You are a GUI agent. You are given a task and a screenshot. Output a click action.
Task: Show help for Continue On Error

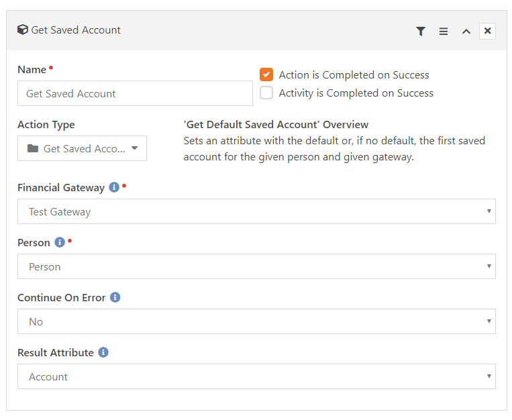click(115, 297)
